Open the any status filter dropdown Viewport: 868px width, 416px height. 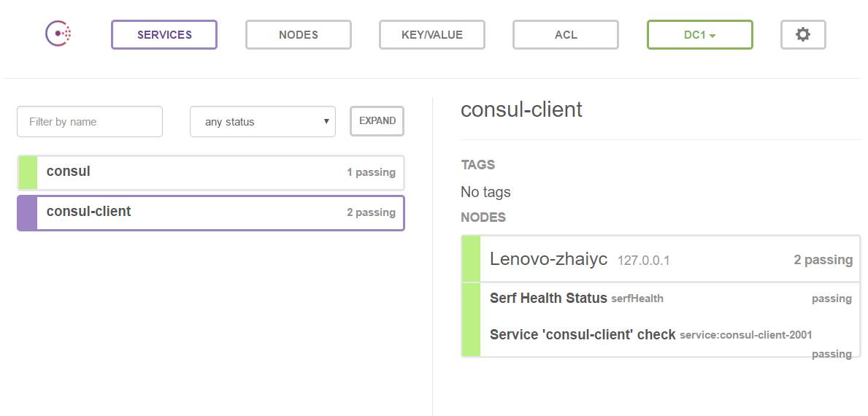coord(263,122)
